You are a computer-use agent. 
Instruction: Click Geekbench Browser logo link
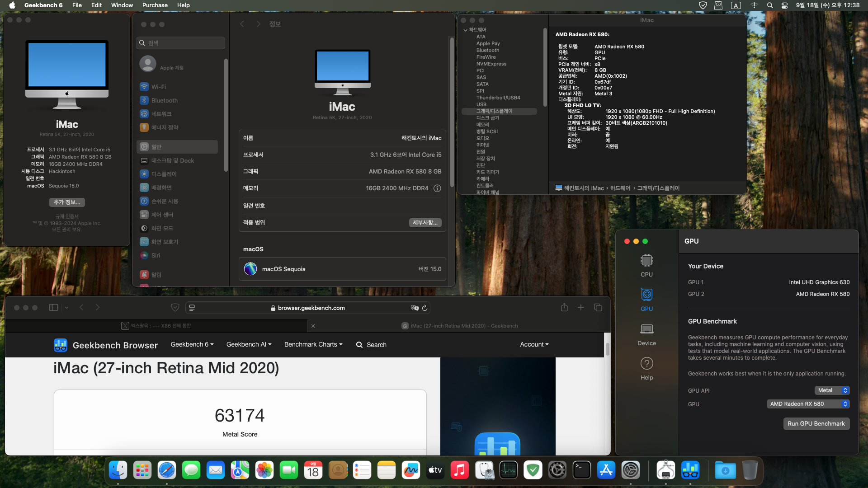106,345
